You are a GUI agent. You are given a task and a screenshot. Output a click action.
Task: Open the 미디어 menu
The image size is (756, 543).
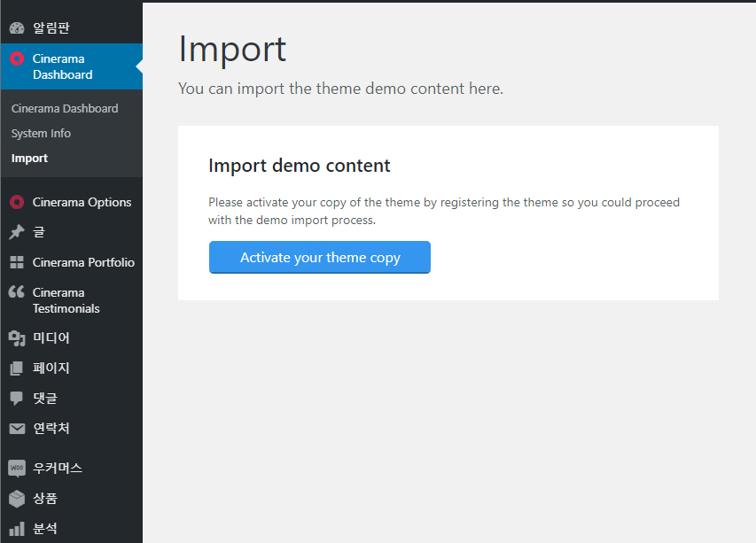(x=72, y=338)
